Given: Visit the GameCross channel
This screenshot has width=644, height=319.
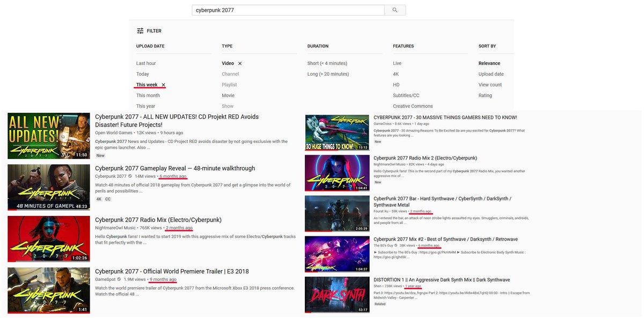Looking at the screenshot, I should coord(383,124).
